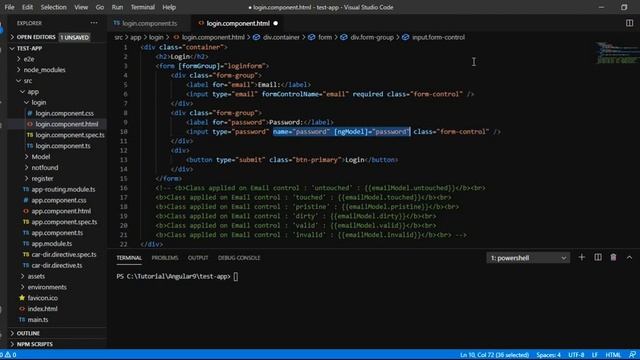Open the Run menu
640x360 pixels.
(117, 7)
